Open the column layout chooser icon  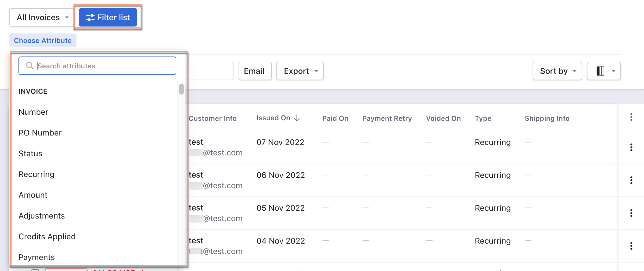click(604, 71)
